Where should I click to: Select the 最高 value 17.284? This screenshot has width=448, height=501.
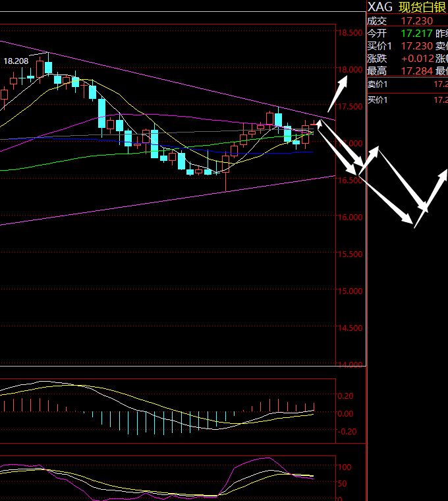(416, 71)
